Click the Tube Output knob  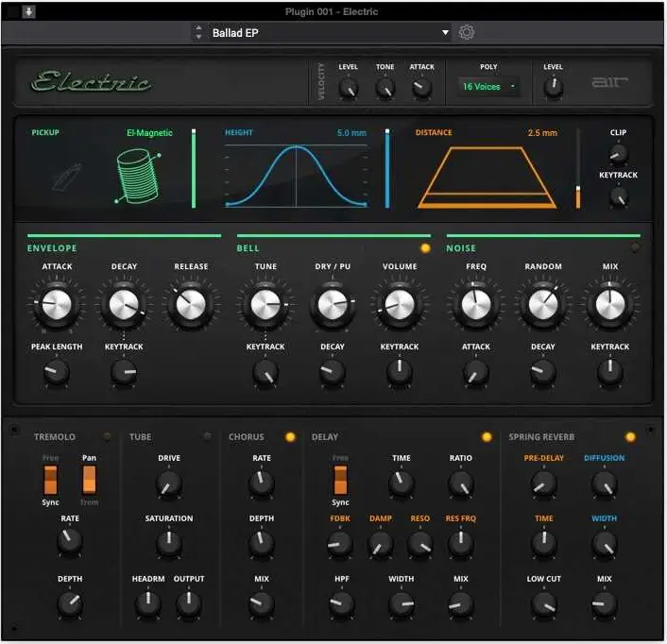[188, 603]
